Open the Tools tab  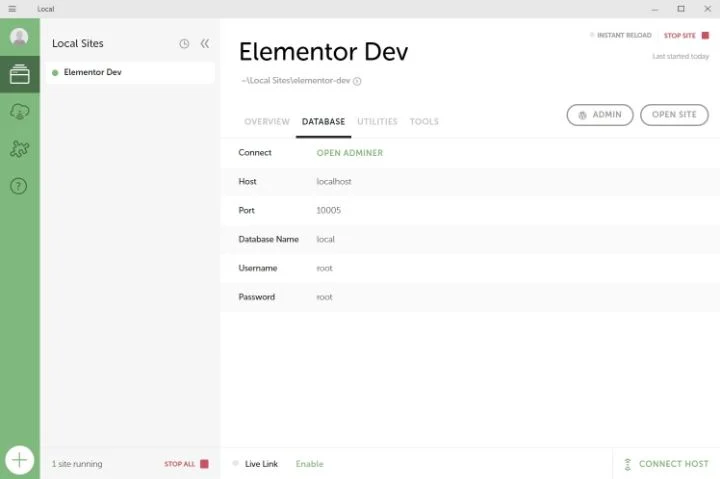coord(424,122)
